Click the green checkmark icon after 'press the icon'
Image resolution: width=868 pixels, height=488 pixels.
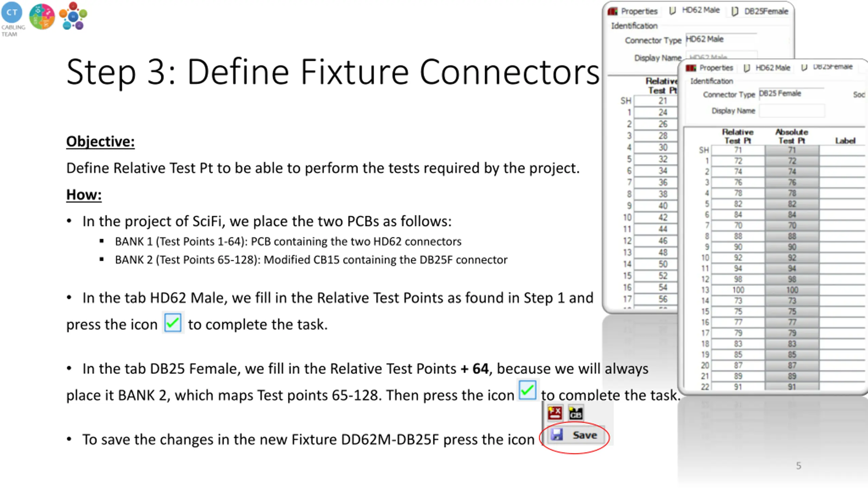click(173, 323)
